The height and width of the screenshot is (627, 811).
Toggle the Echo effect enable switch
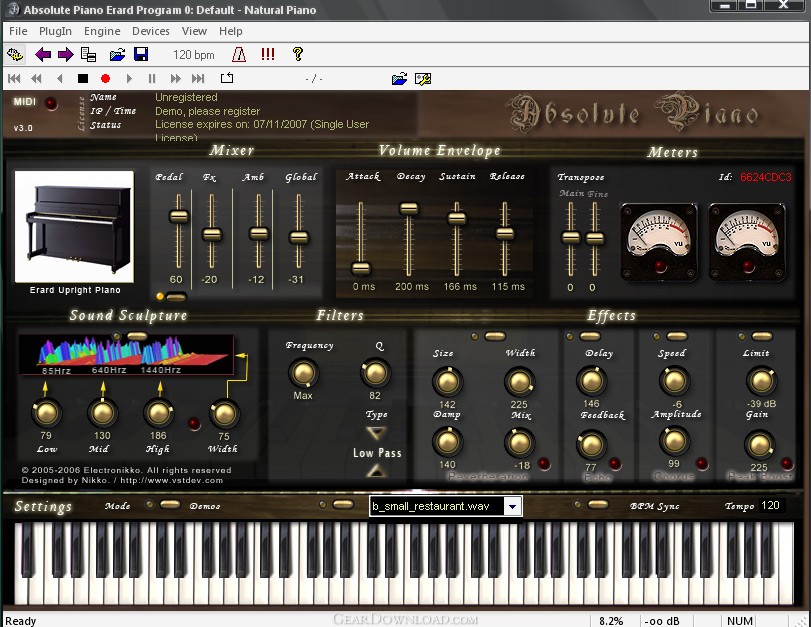coord(590,336)
